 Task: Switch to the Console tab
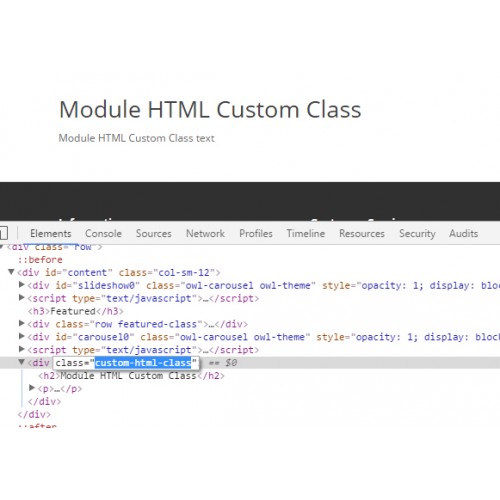pos(103,233)
